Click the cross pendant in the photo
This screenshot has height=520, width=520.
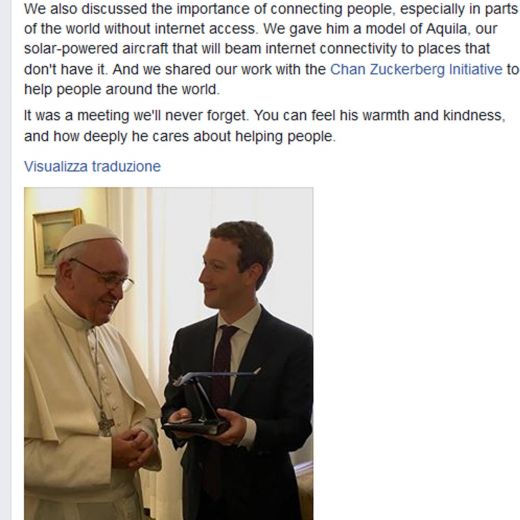pyautogui.click(x=106, y=424)
